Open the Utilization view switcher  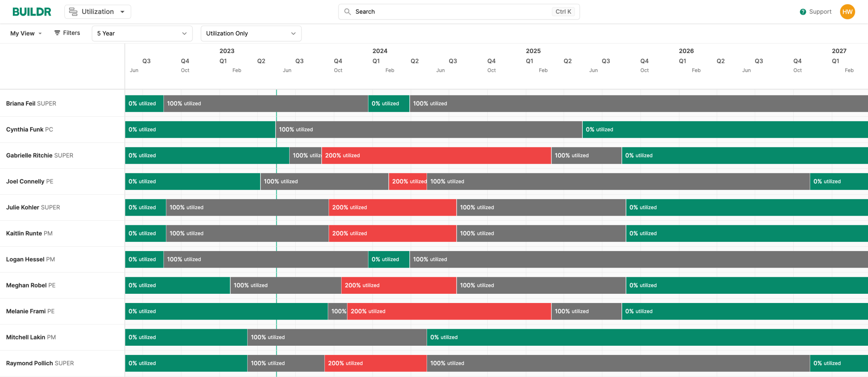pos(98,11)
